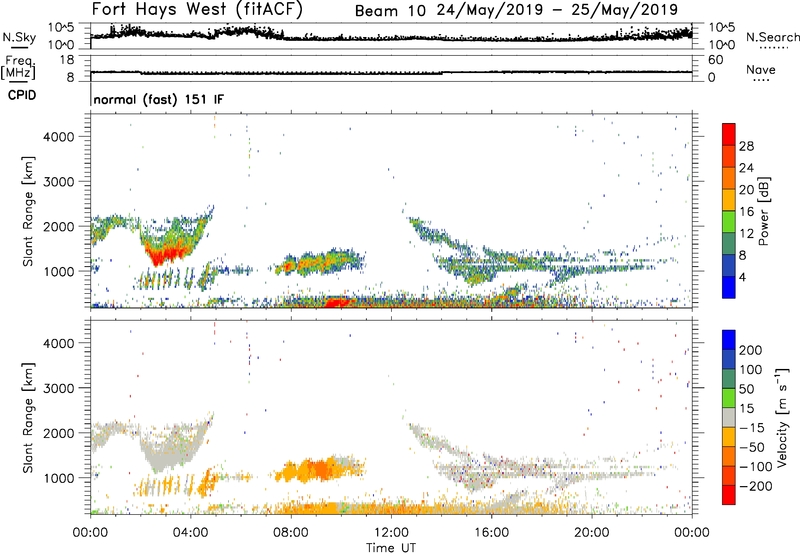Click the title 'Fort Hays West (fitACF)'
800x554 pixels.
196,10
